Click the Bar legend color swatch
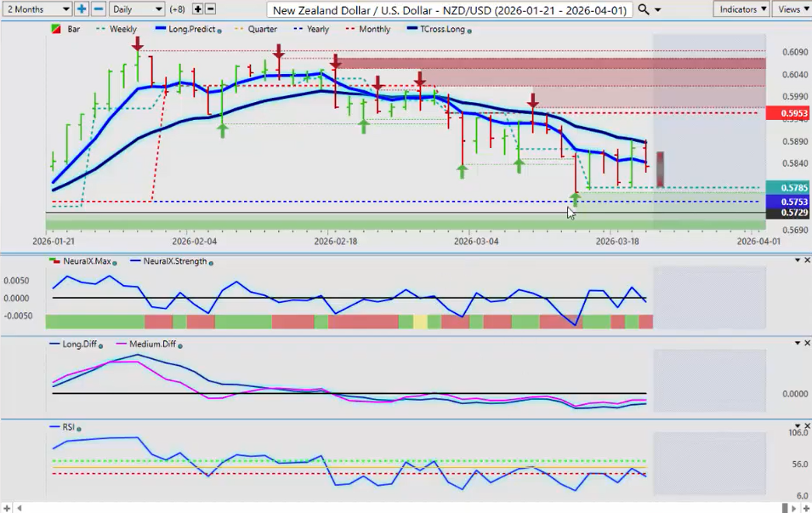The image size is (812, 513). click(55, 29)
